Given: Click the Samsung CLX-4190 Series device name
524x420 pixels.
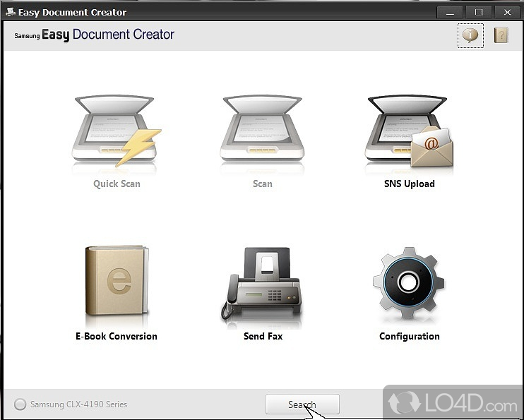Looking at the screenshot, I should tap(78, 404).
